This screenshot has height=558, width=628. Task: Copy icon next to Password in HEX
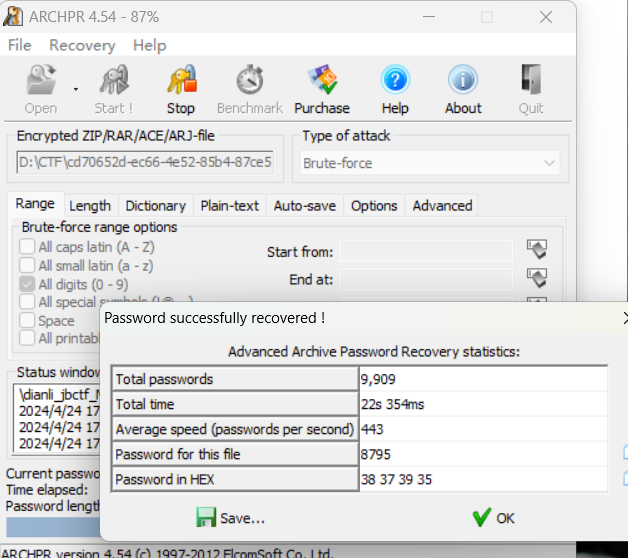[x=625, y=478]
